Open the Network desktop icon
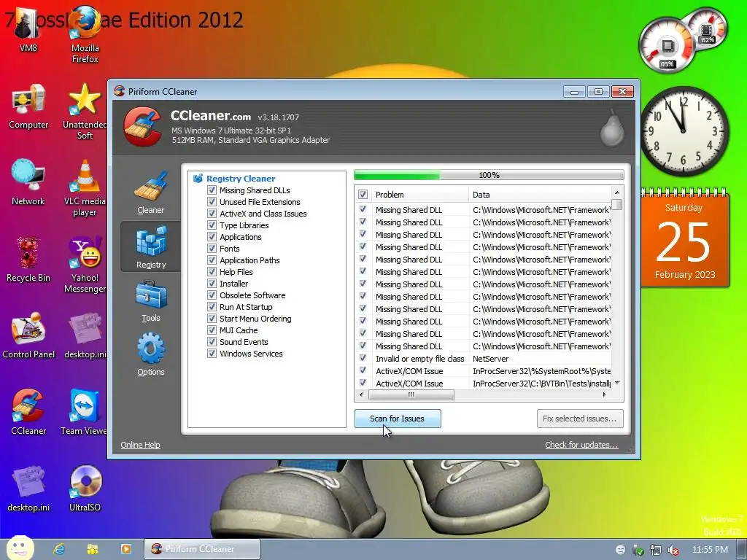747x560 pixels. pos(28,183)
